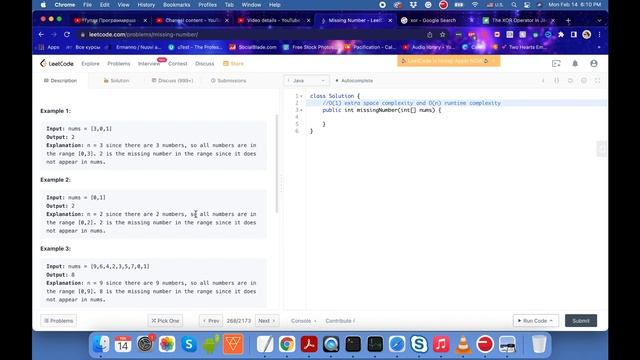640x360 pixels.
Task: Collapse the class Solution fold arrow
Action: coord(302,96)
